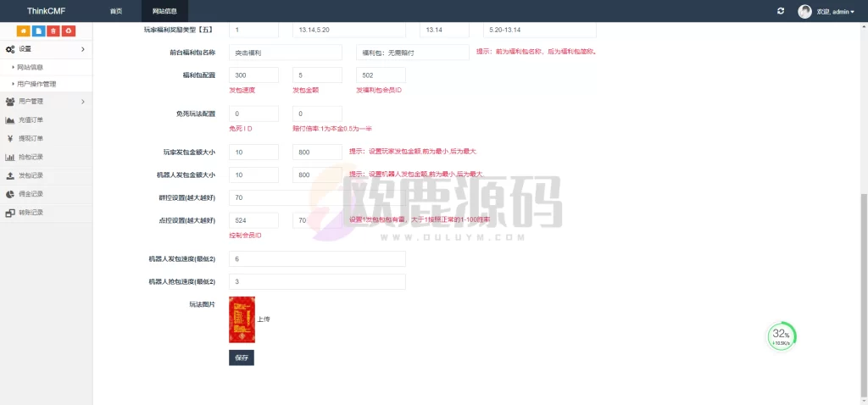Click the bar-chart icon beside 抢包记录
This screenshot has height=405, width=868.
coord(10,157)
